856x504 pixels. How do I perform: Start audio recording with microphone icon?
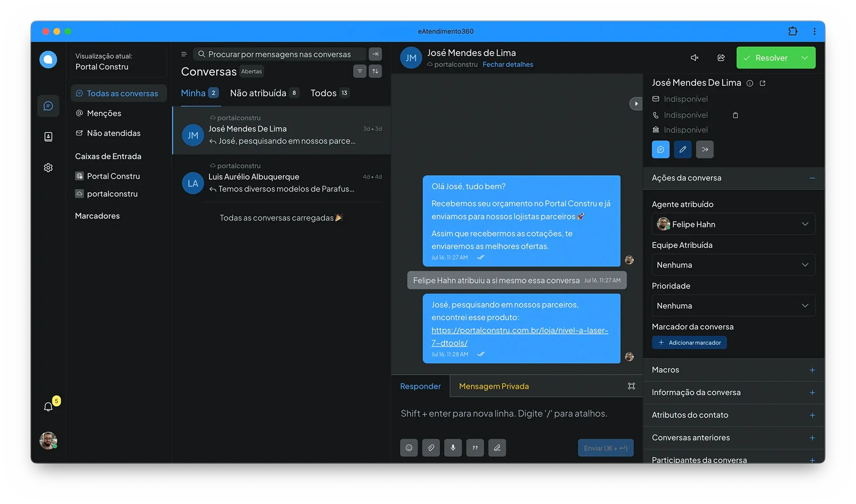point(453,448)
